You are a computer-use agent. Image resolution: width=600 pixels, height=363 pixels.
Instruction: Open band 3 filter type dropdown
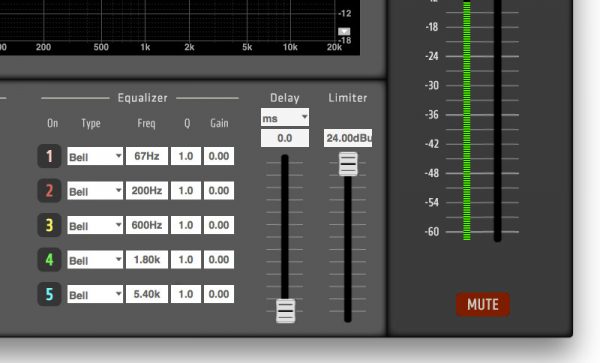95,225
